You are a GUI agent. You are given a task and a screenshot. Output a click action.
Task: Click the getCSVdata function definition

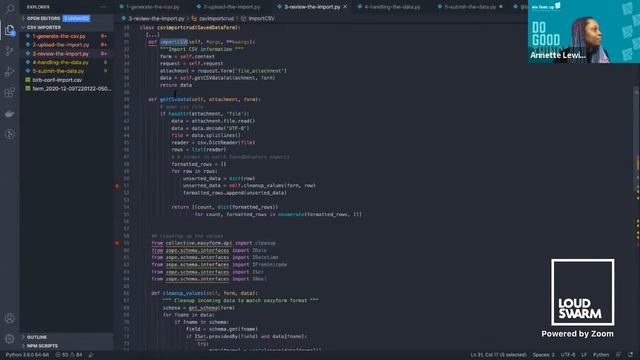click(x=175, y=99)
